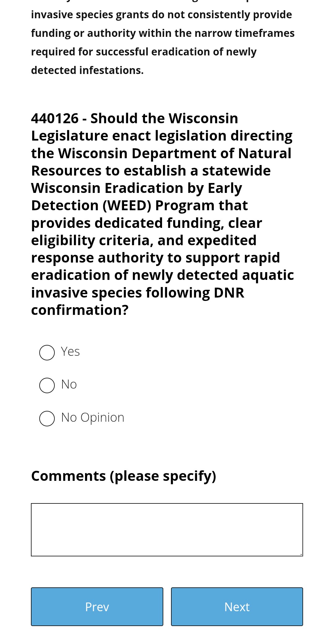Click 'funding or authority' paragraph line
Image resolution: width=334 pixels, height=644 pixels.
point(163,33)
